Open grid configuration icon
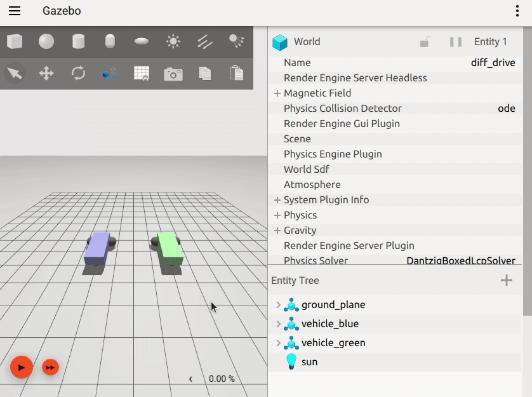This screenshot has height=397, width=532. (x=142, y=73)
